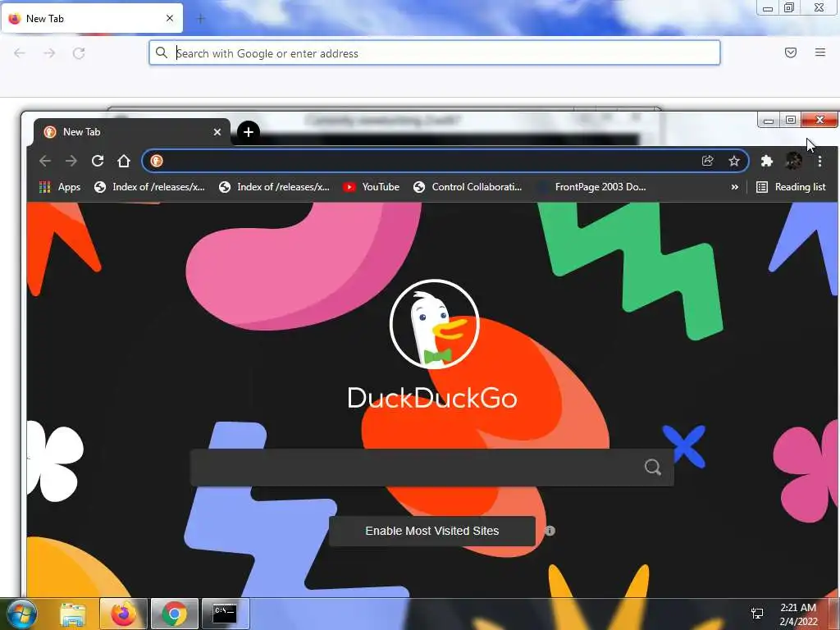
Task: Click Firefox forward arrow
Action: [49, 53]
